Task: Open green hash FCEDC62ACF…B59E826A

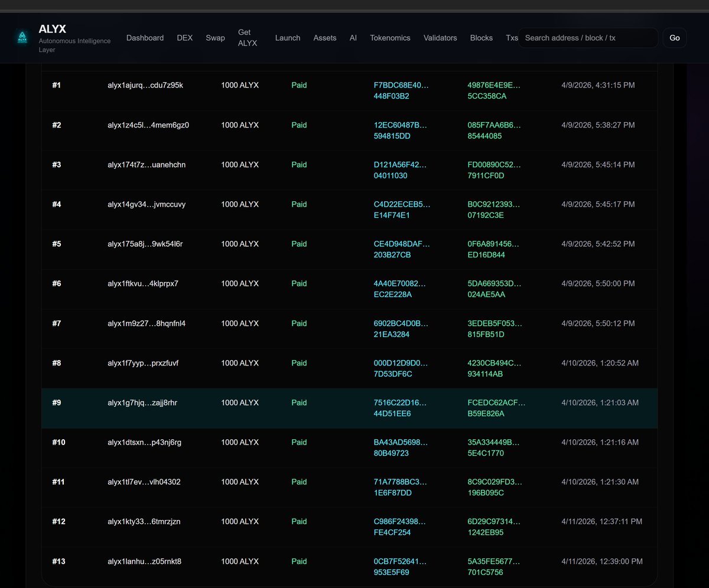Action: pos(496,408)
